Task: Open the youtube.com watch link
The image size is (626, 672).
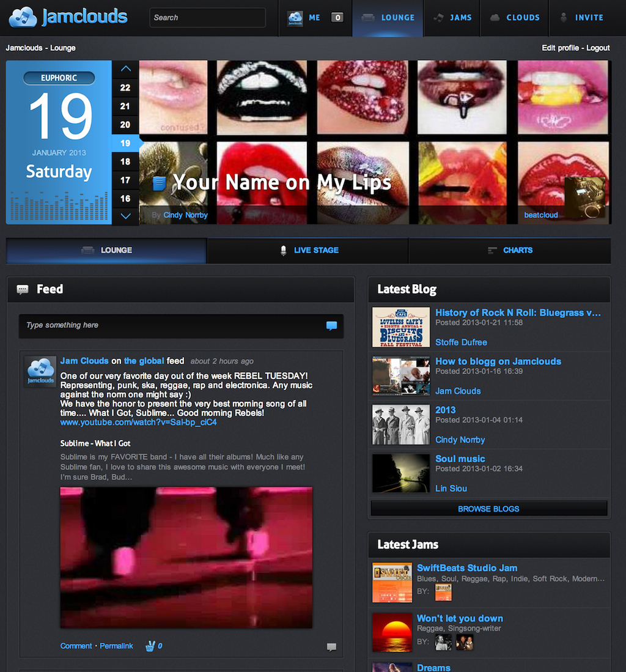Action: coord(138,422)
